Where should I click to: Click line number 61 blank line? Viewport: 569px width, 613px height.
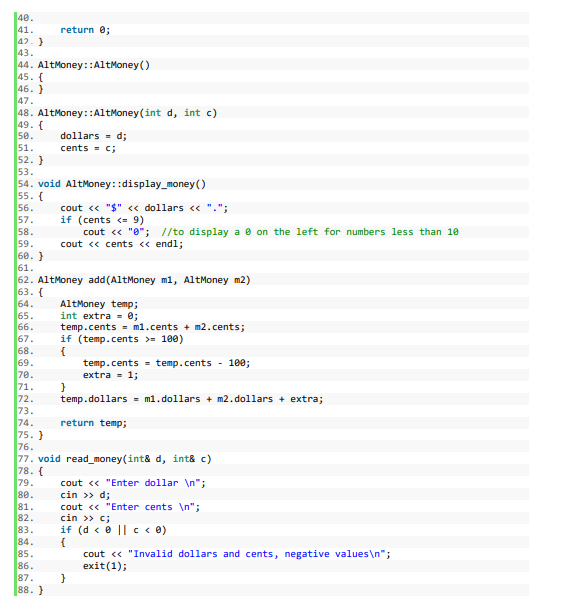coord(25,268)
